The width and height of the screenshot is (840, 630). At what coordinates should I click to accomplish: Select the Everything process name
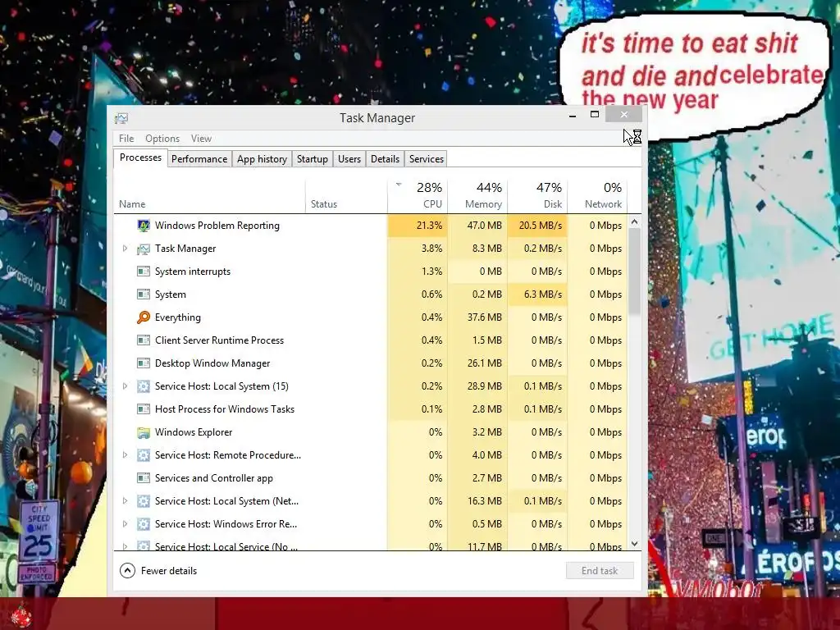[178, 317]
